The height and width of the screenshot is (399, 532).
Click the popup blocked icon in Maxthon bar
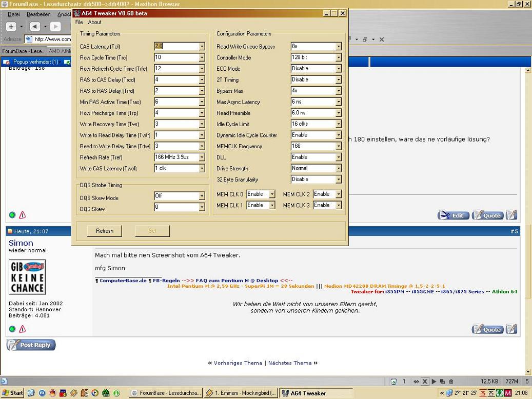point(6,62)
